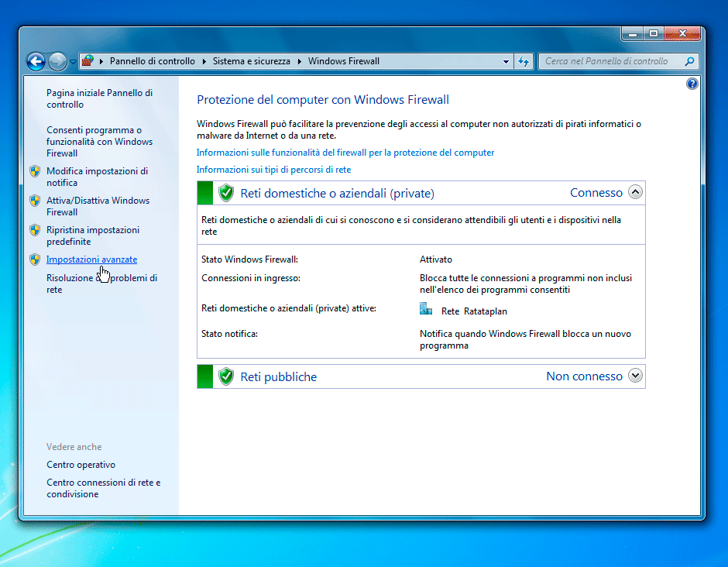Click the network icon beside Rete Ratataplan
The width and height of the screenshot is (728, 567).
click(426, 309)
